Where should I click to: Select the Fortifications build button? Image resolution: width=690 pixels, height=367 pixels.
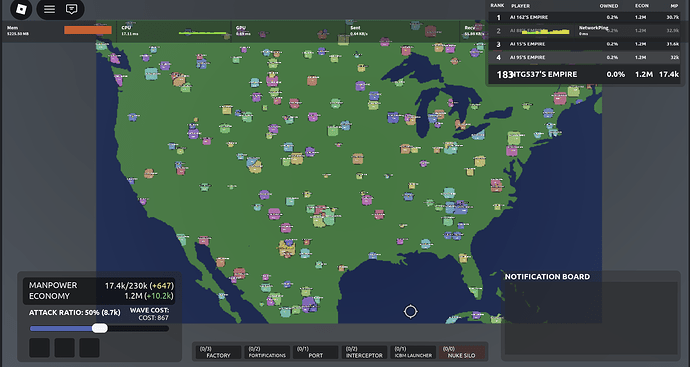click(x=267, y=352)
